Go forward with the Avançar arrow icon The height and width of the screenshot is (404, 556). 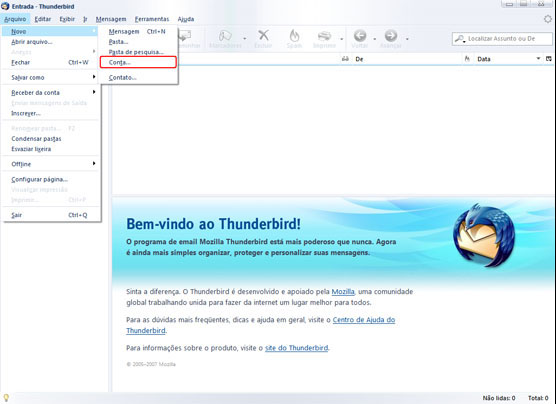(x=391, y=35)
